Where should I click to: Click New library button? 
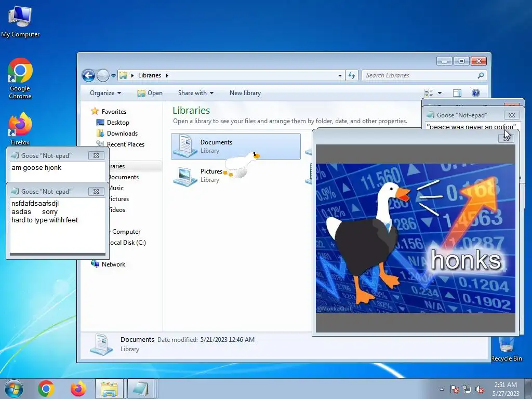click(245, 93)
